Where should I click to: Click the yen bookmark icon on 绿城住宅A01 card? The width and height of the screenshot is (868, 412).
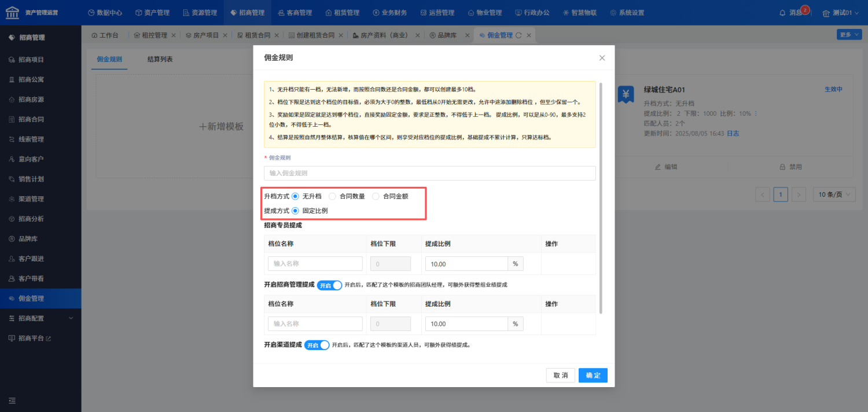[x=625, y=94]
